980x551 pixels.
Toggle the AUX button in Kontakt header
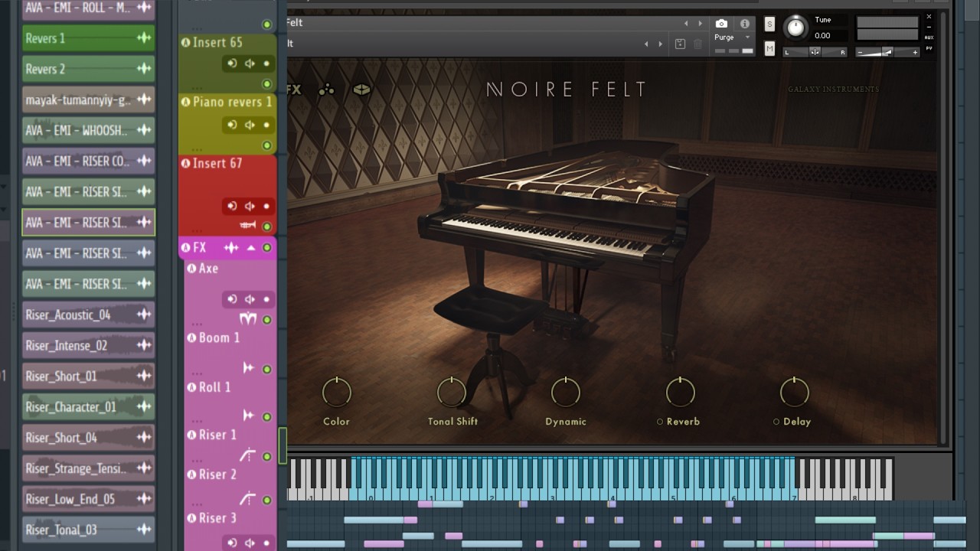(929, 37)
